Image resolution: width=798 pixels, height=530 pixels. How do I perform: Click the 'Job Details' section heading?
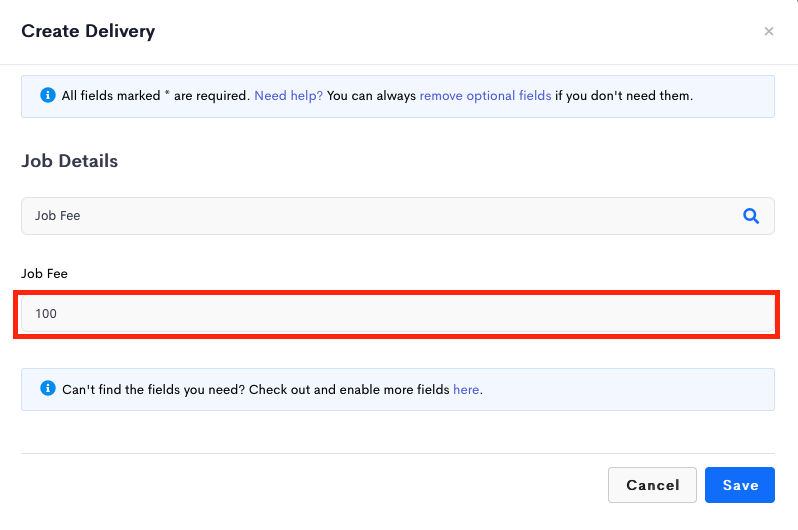click(x=70, y=161)
